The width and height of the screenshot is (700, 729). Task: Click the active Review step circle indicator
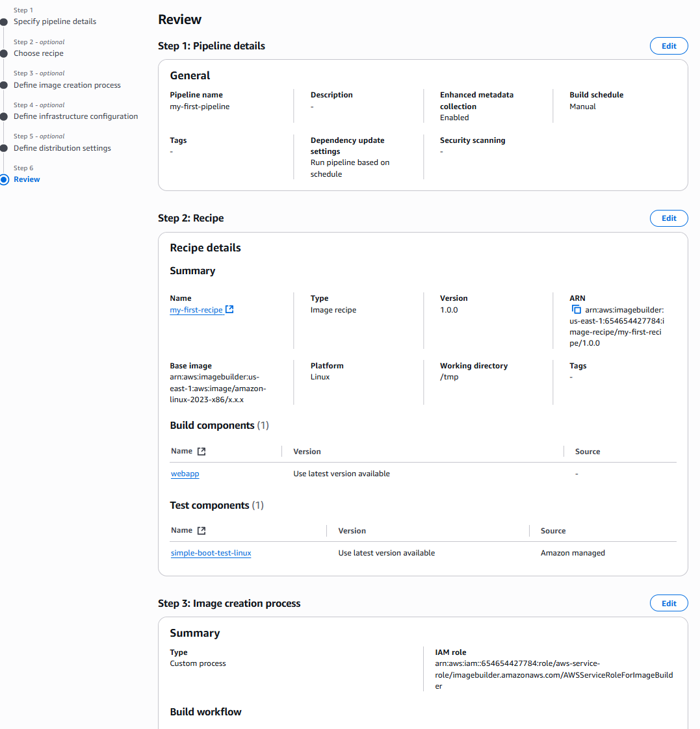point(5,179)
